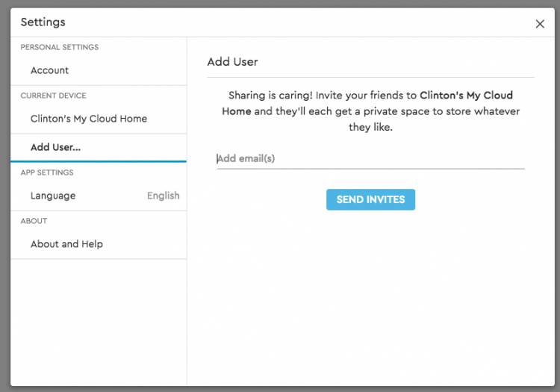The height and width of the screenshot is (392, 560).
Task: Click the SEND INVITES button
Action: 370,199
